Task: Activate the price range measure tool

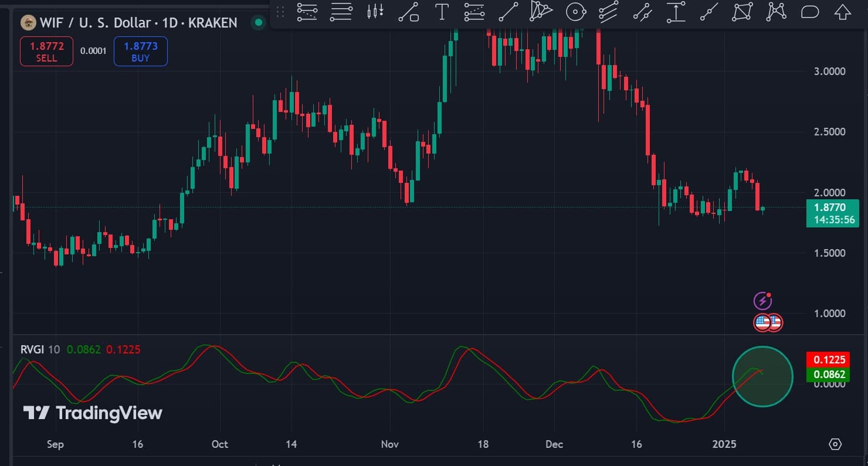Action: pos(676,12)
